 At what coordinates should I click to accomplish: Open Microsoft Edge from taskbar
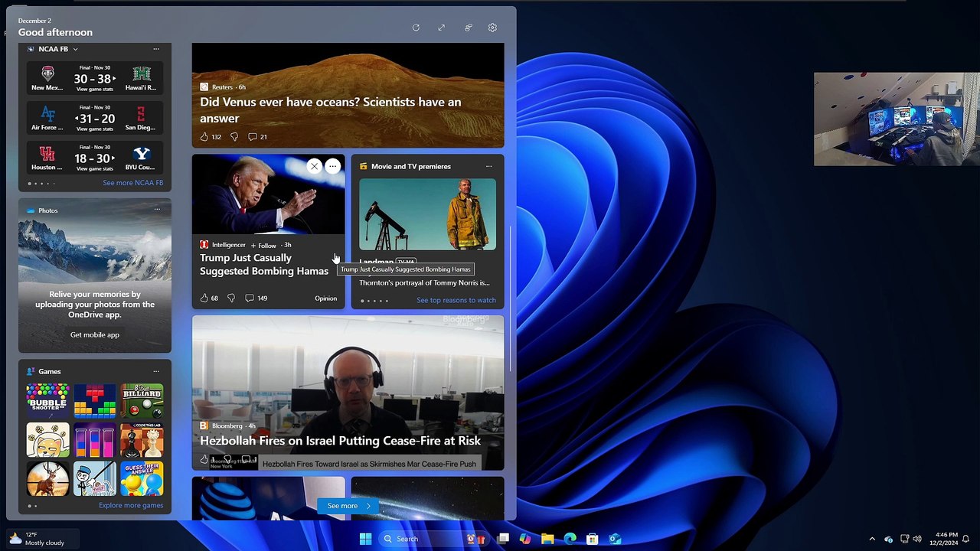570,539
